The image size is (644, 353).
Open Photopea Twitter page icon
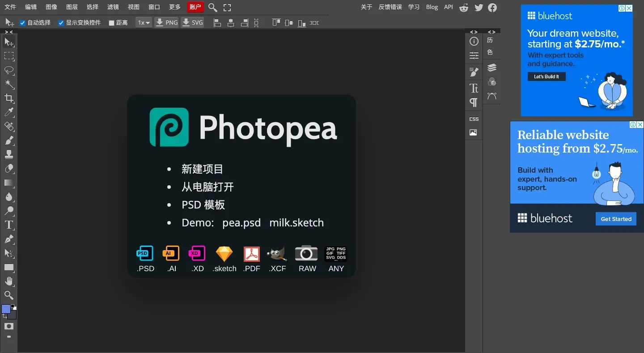[479, 8]
